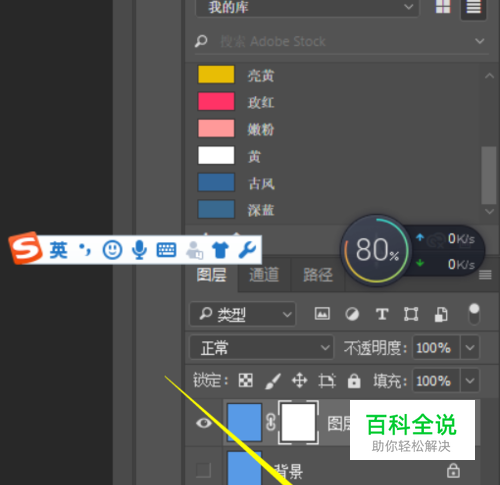The width and height of the screenshot is (500, 485).
Task: Click the 80% memory usage ball
Action: coord(376,250)
